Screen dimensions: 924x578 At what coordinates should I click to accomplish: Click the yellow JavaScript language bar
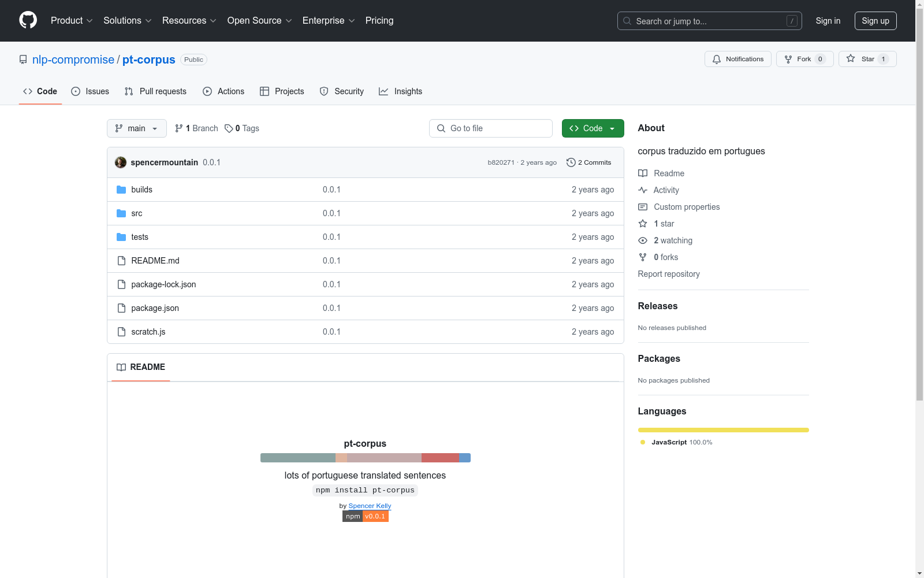click(x=724, y=430)
